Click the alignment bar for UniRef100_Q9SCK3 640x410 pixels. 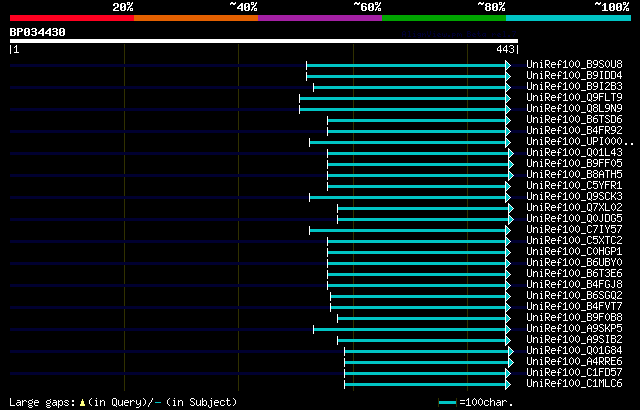click(x=410, y=197)
